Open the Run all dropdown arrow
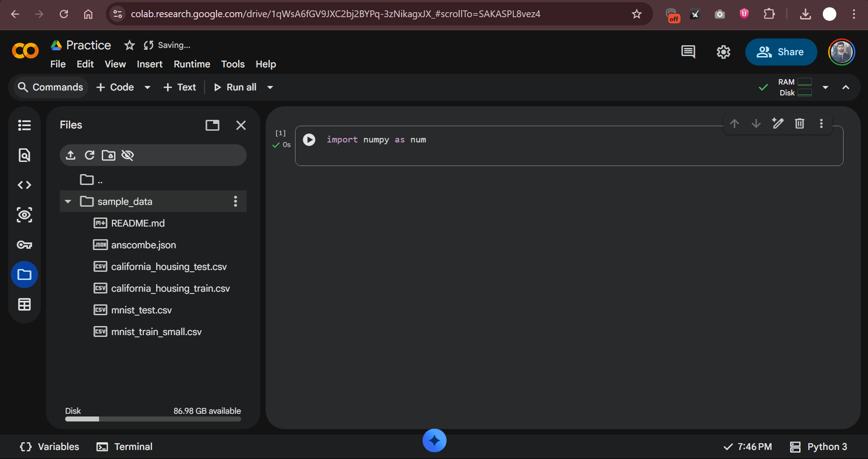 (x=270, y=87)
